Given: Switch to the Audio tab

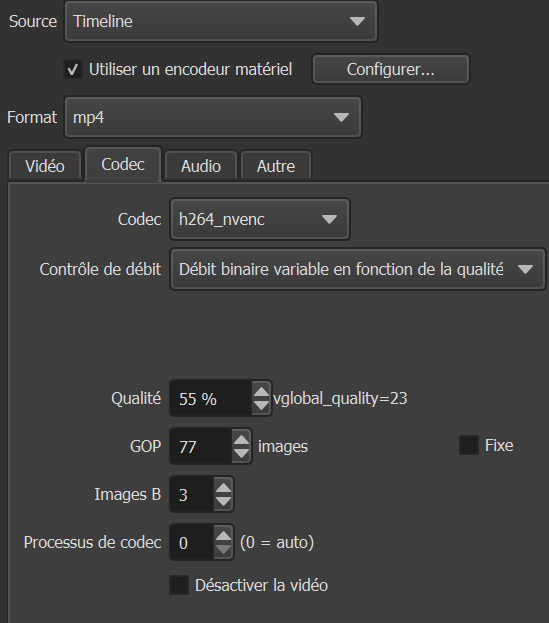Looking at the screenshot, I should [x=201, y=166].
